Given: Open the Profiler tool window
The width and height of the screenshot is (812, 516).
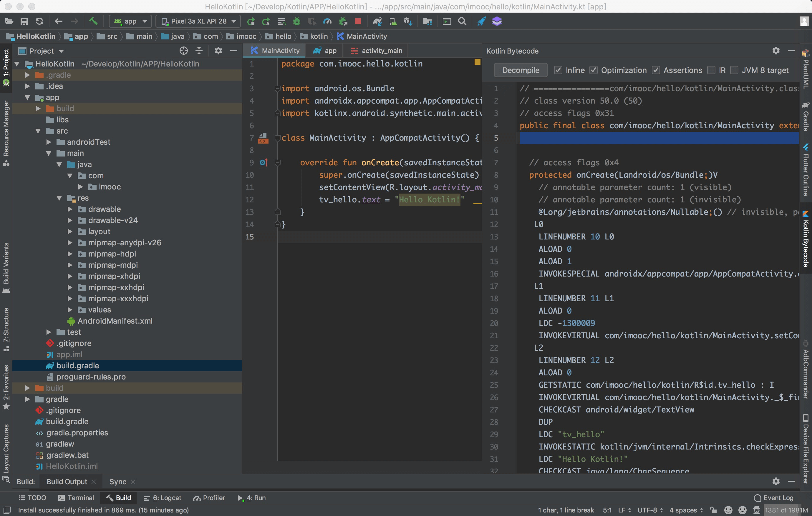Looking at the screenshot, I should [x=209, y=497].
